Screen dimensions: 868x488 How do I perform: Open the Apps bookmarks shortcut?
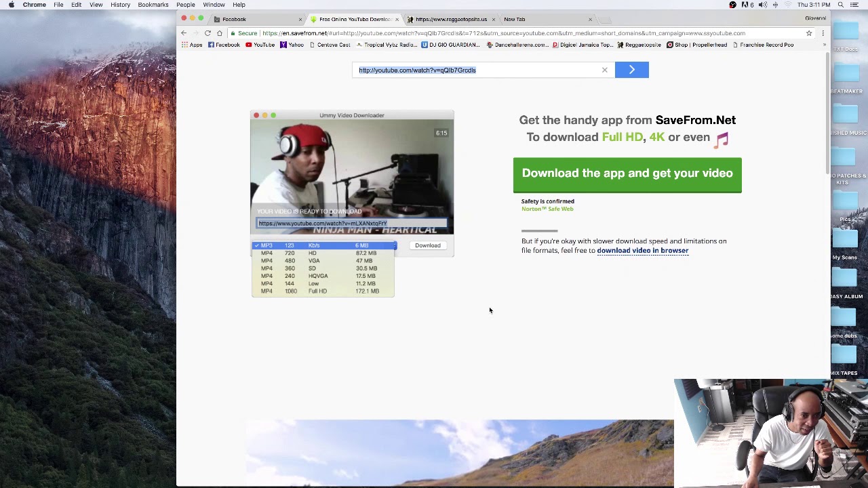pyautogui.click(x=192, y=45)
